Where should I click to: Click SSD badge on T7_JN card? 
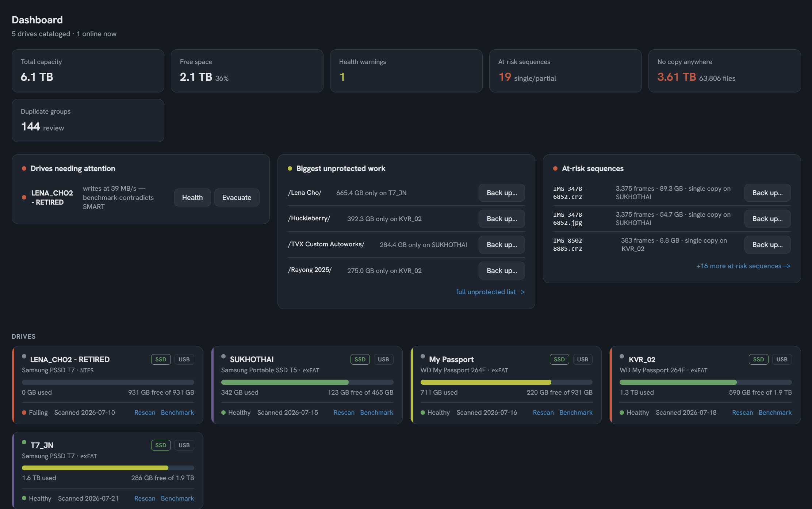161,445
